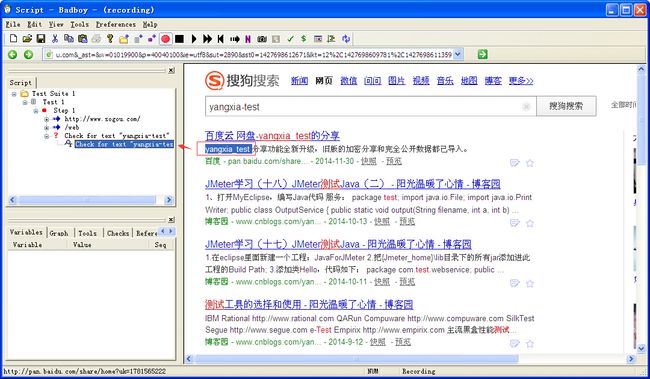Expand the /web request node

pos(46,128)
